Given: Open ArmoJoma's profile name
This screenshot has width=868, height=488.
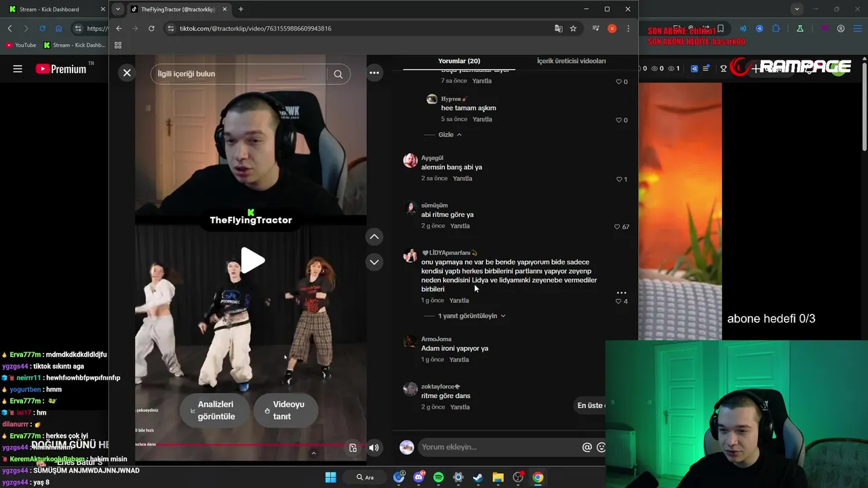Looking at the screenshot, I should (436, 339).
